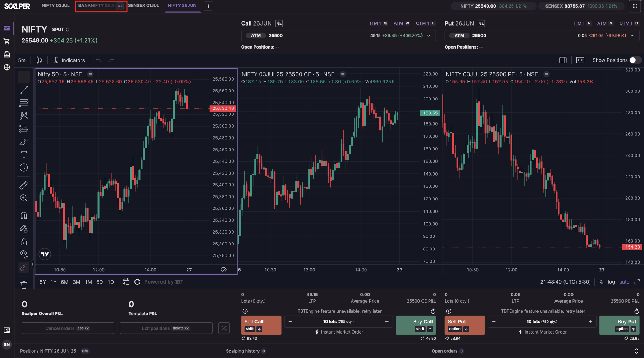Click the apps grid icon at top right

(x=635, y=6)
